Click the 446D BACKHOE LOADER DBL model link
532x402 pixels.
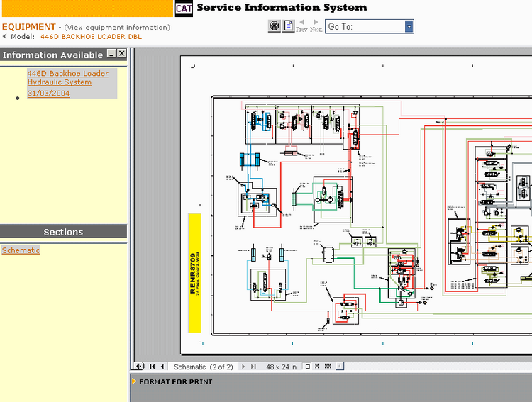[92, 37]
